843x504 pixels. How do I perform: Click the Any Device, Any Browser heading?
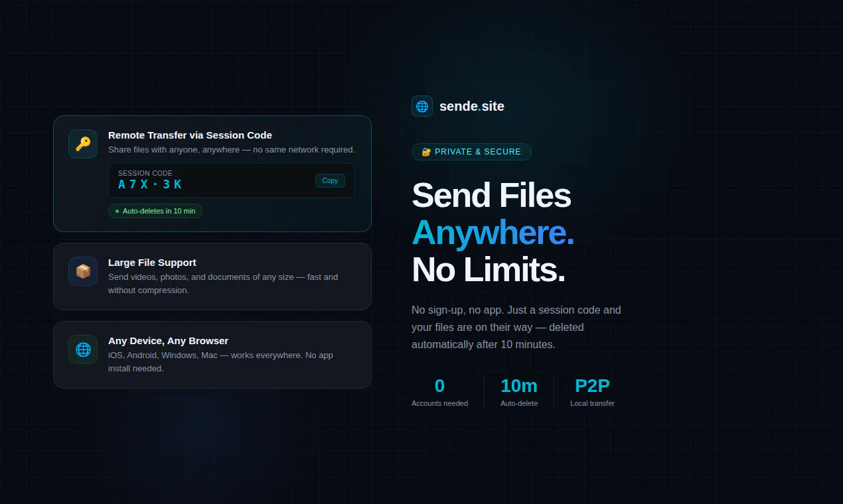point(168,341)
